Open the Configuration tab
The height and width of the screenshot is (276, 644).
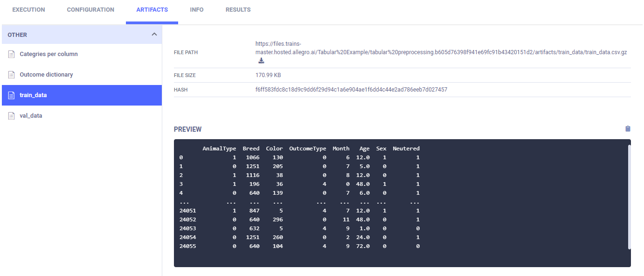pos(90,10)
